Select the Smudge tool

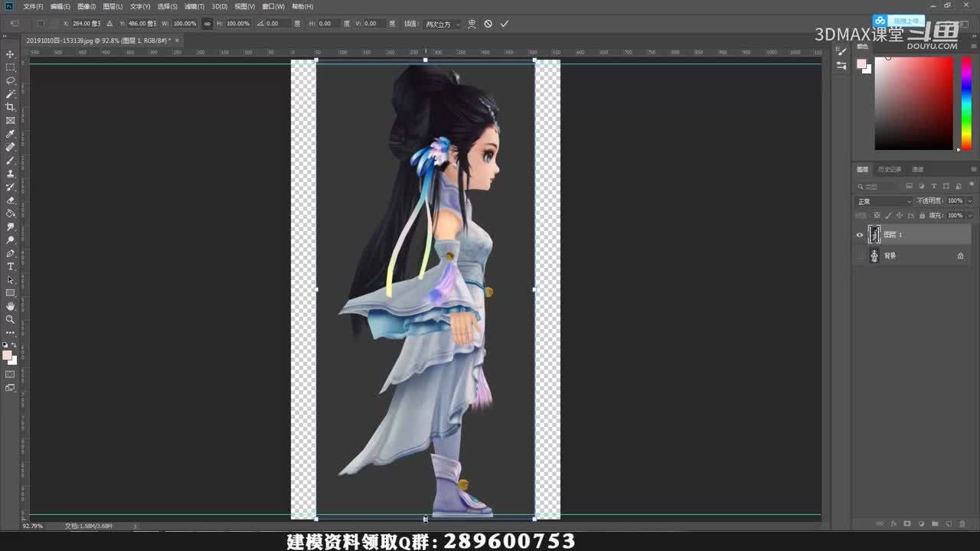pyautogui.click(x=10, y=227)
